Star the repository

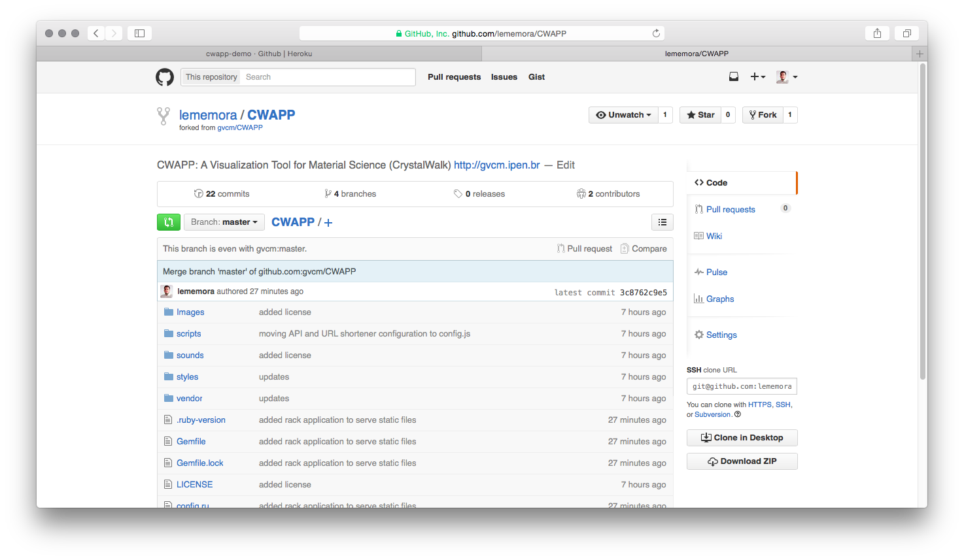[700, 115]
